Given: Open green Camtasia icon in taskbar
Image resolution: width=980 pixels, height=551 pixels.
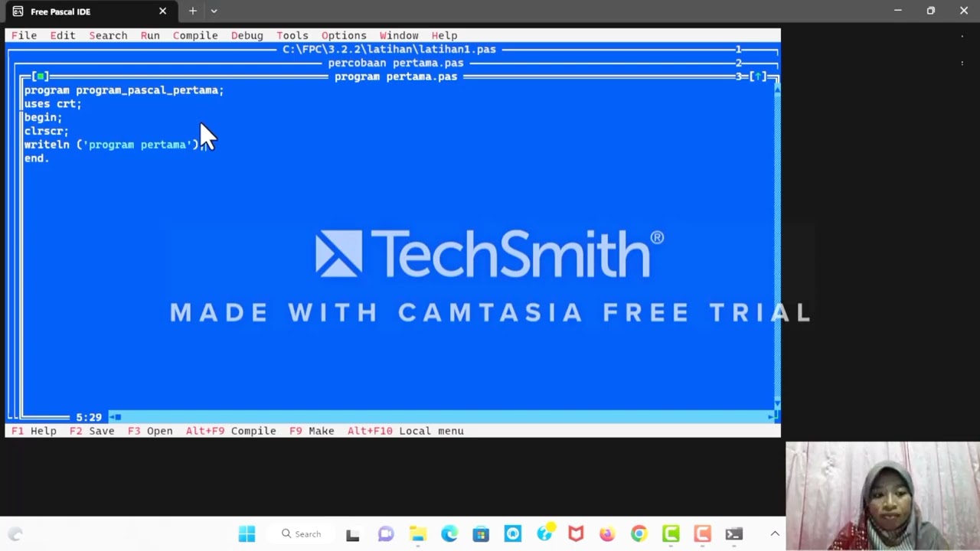Looking at the screenshot, I should pyautogui.click(x=671, y=534).
